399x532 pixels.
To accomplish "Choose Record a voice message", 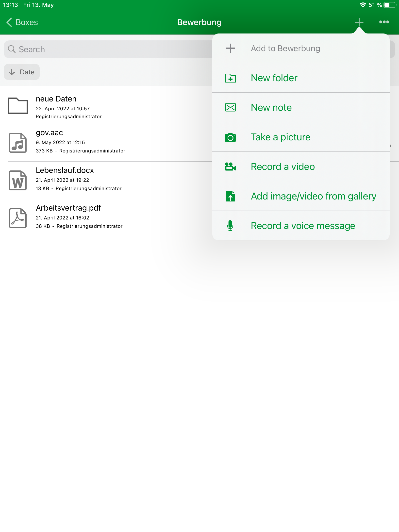I will [x=301, y=226].
